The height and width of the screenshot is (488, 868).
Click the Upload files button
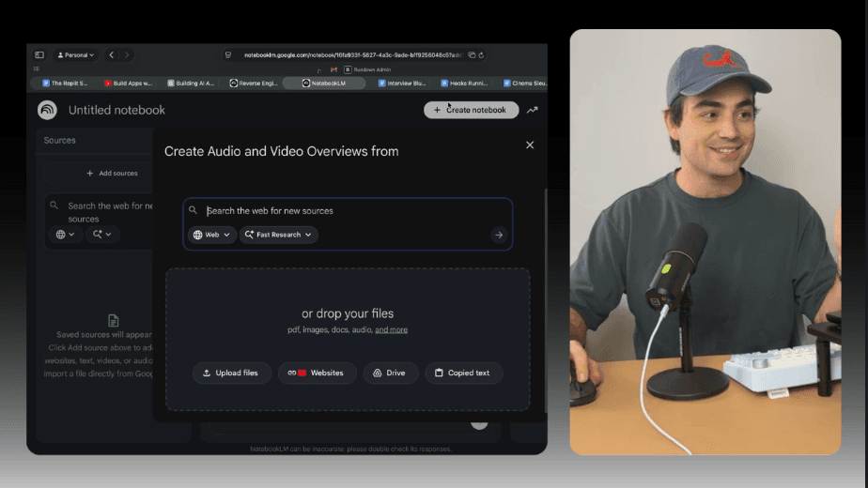[x=231, y=373]
